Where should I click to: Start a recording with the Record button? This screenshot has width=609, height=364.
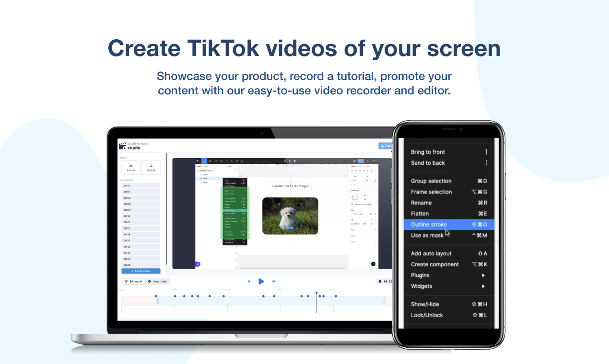coord(130,167)
